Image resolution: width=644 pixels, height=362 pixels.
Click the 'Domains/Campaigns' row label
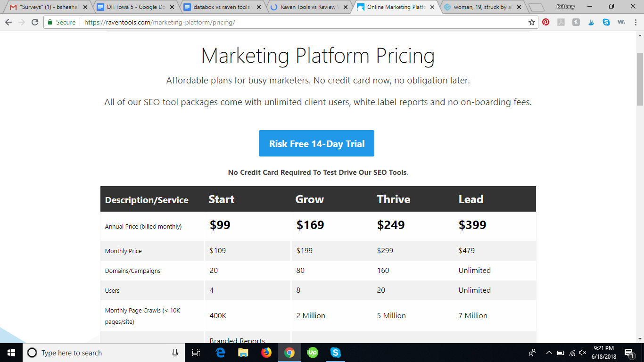132,271
